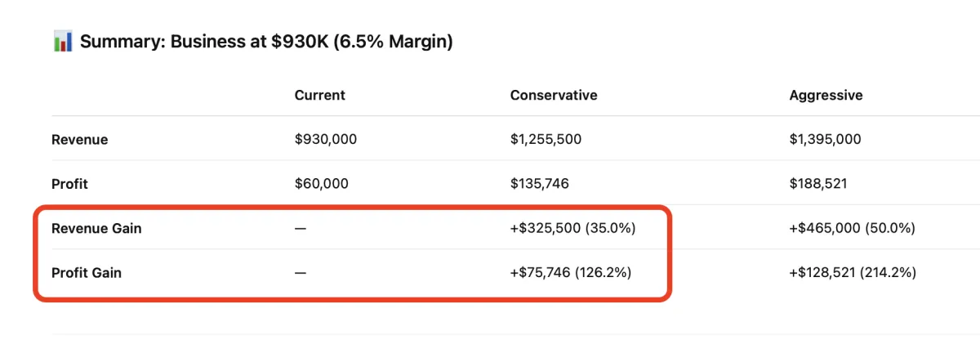
Task: Select the $60,000 current profit value
Action: tap(322, 184)
